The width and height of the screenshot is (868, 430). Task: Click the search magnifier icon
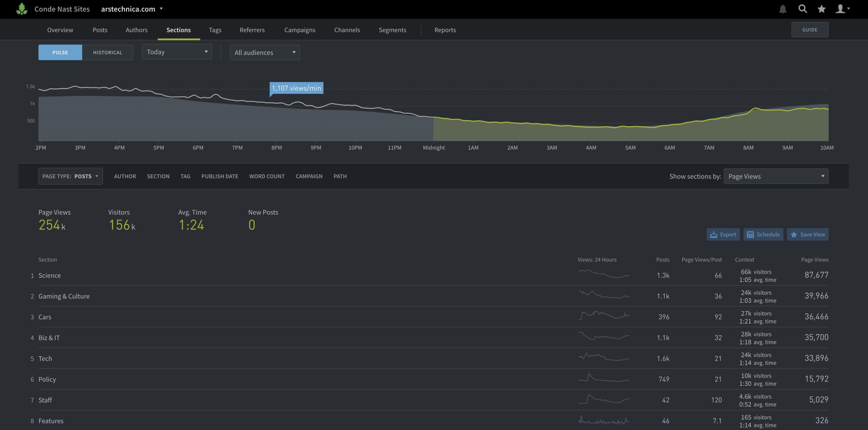tap(803, 9)
